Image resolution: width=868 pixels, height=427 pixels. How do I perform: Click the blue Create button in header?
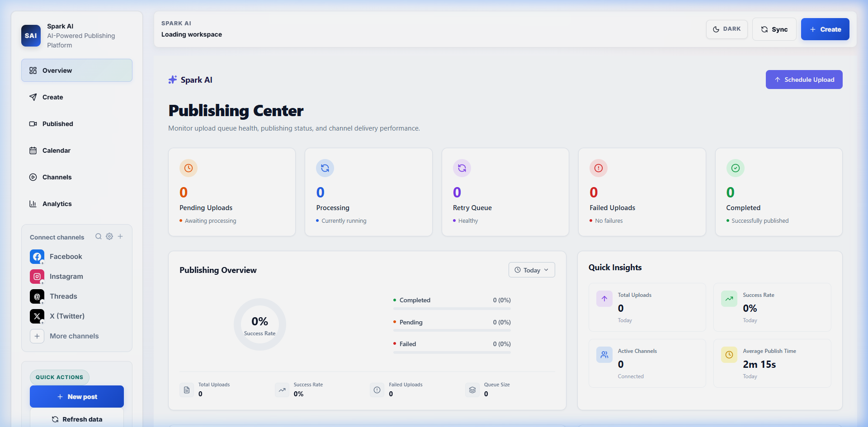[825, 29]
